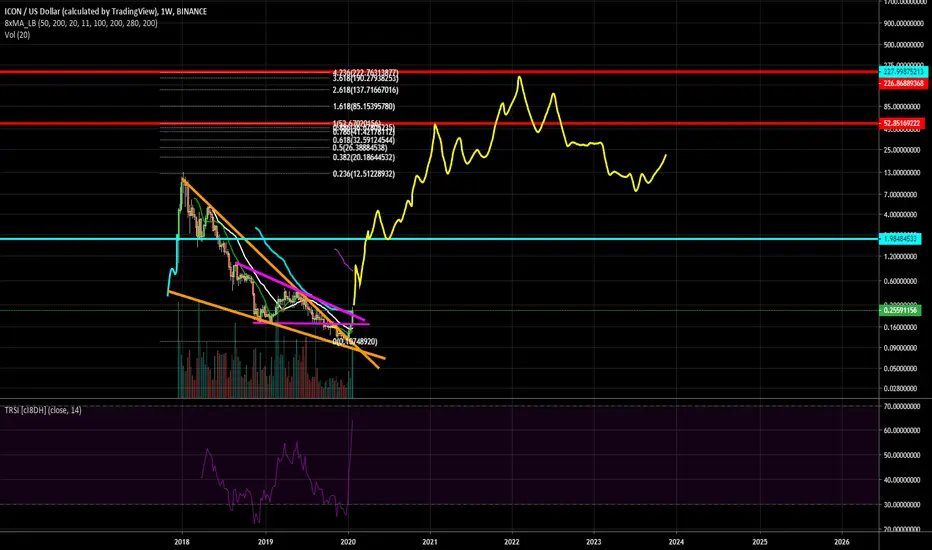This screenshot has height=550, width=932.
Task: Click the ICON / US Dollar chart title
Action: 106,11
